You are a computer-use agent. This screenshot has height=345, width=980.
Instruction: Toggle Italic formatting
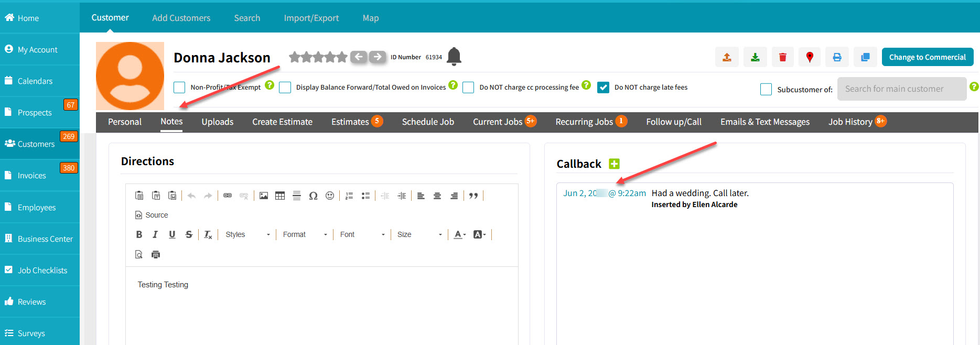point(155,234)
